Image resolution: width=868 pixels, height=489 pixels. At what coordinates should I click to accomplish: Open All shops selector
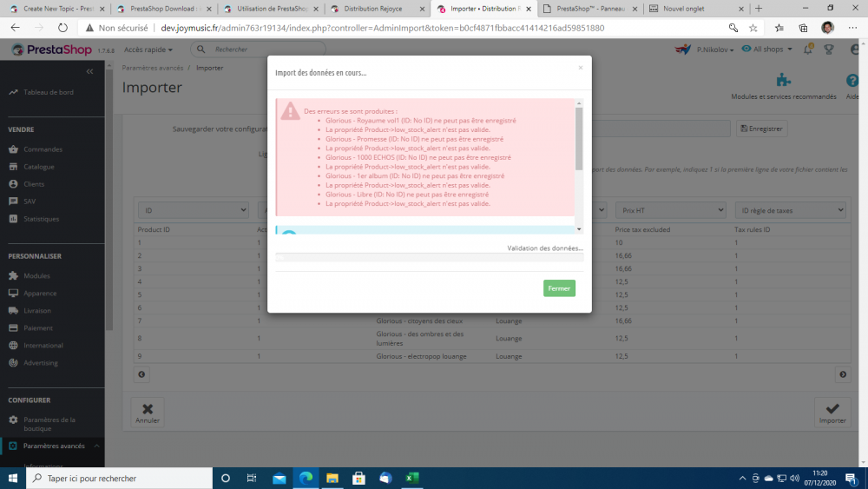coord(766,50)
